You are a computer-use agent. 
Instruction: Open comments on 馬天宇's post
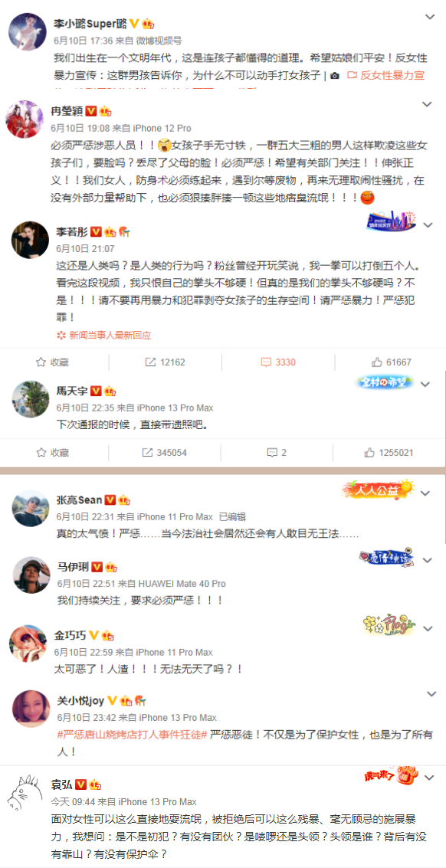[272, 452]
